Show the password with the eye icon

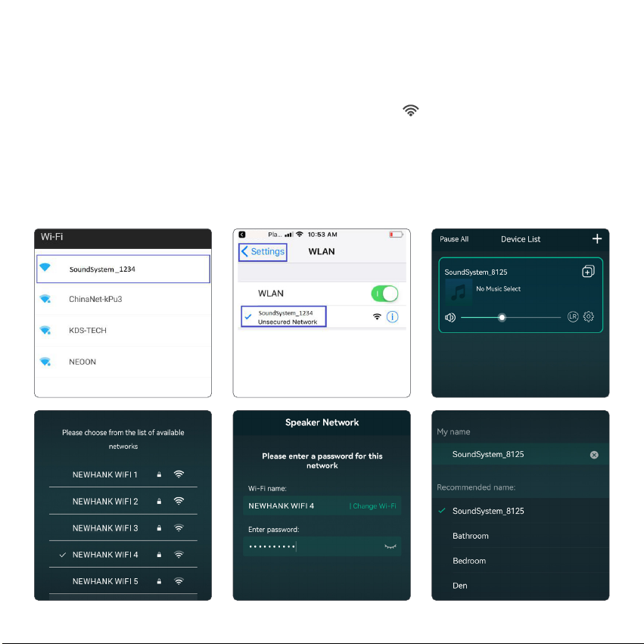[390, 546]
